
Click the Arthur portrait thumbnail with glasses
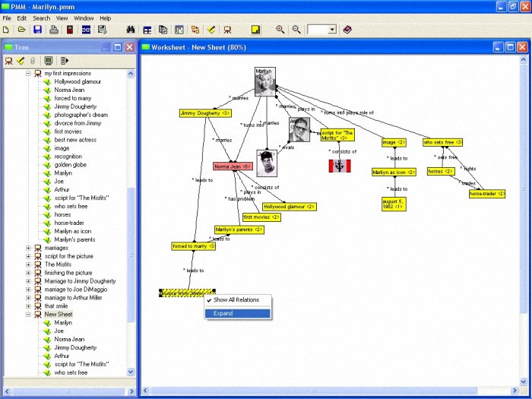pos(299,129)
